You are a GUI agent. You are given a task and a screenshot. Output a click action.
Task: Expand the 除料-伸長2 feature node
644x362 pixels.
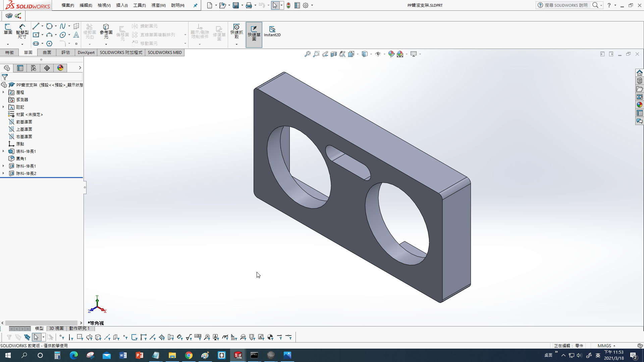[3, 173]
